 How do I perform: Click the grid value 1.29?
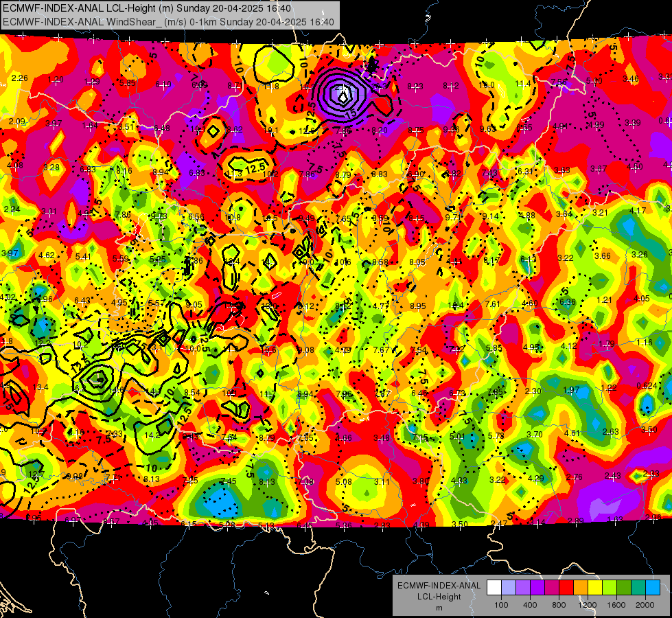pyautogui.click(x=92, y=82)
